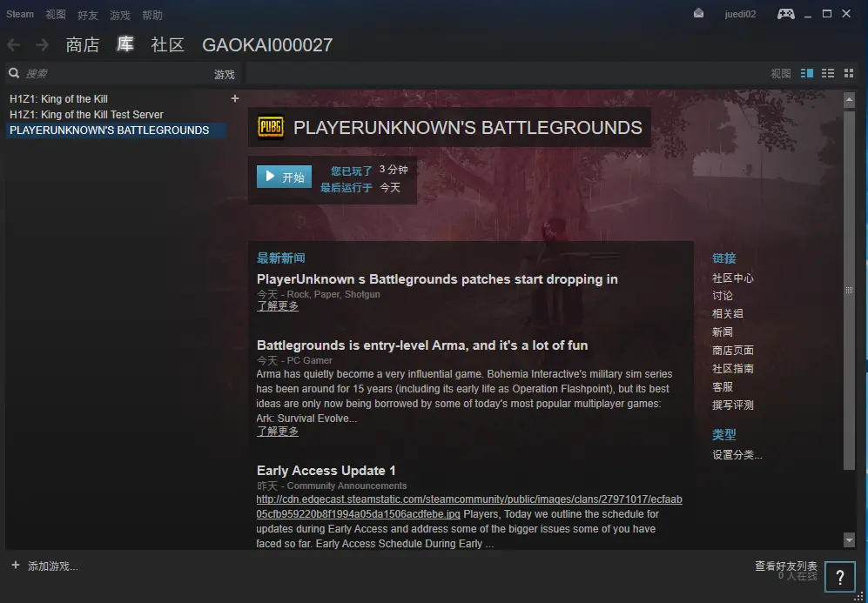
Task: Switch to grid view icon
Action: click(x=849, y=73)
